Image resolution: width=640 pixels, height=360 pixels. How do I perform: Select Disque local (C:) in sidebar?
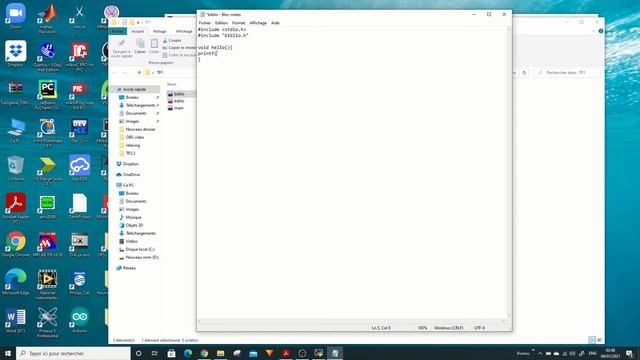tap(140, 249)
